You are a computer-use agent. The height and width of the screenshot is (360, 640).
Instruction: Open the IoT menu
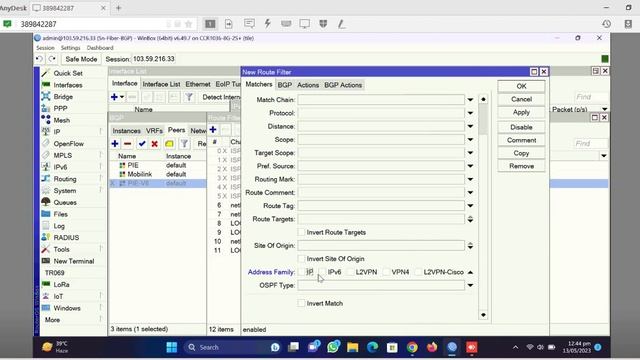(58, 296)
